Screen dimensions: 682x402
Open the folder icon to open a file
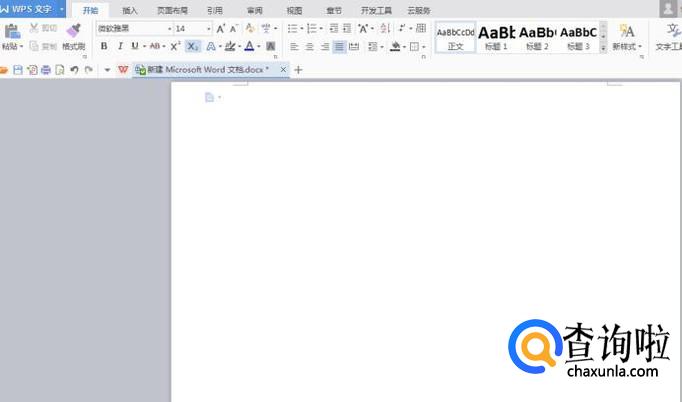click(x=3, y=70)
